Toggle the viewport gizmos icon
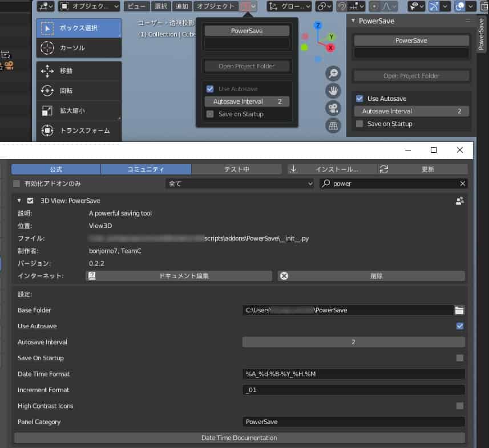 coord(434,6)
